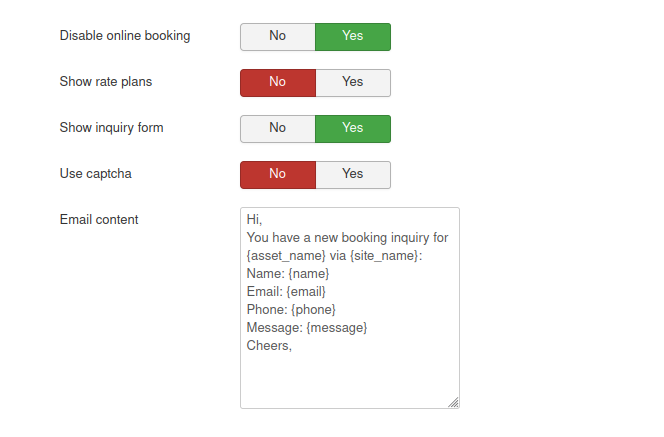Turn off Show inquiry form with No
Viewport: 664px width, 437px height.
(x=278, y=128)
